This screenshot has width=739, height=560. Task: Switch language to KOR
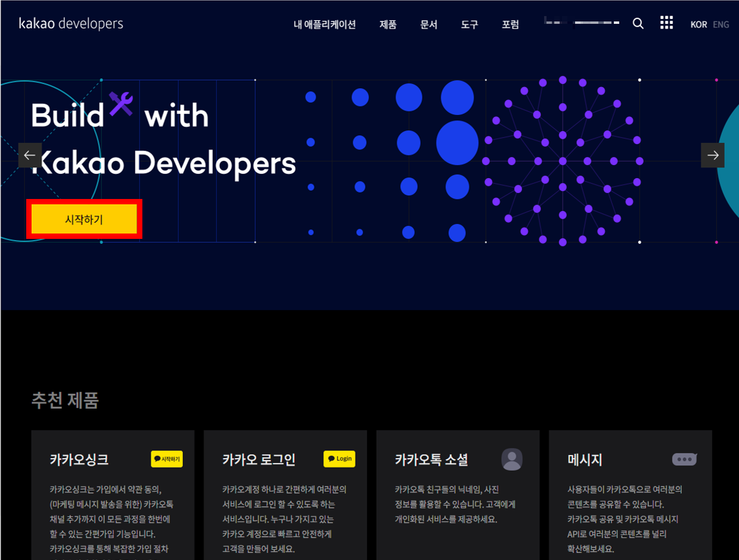pos(698,24)
